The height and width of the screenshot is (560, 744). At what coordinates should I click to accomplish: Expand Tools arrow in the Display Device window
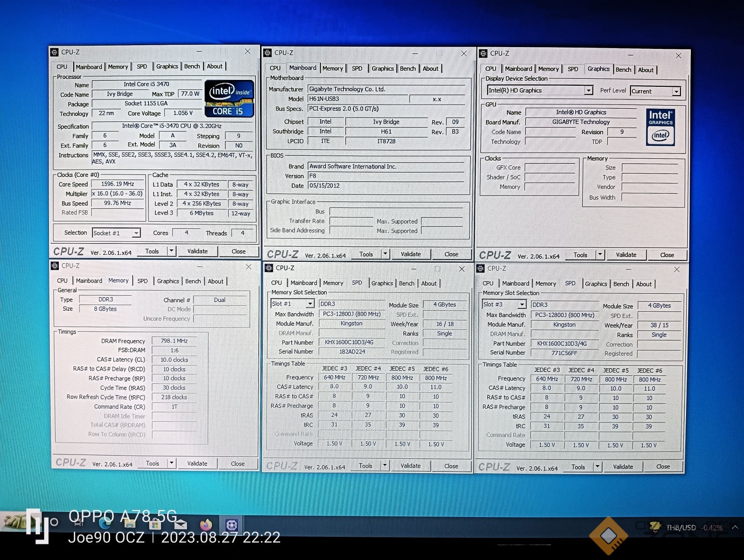point(600,255)
